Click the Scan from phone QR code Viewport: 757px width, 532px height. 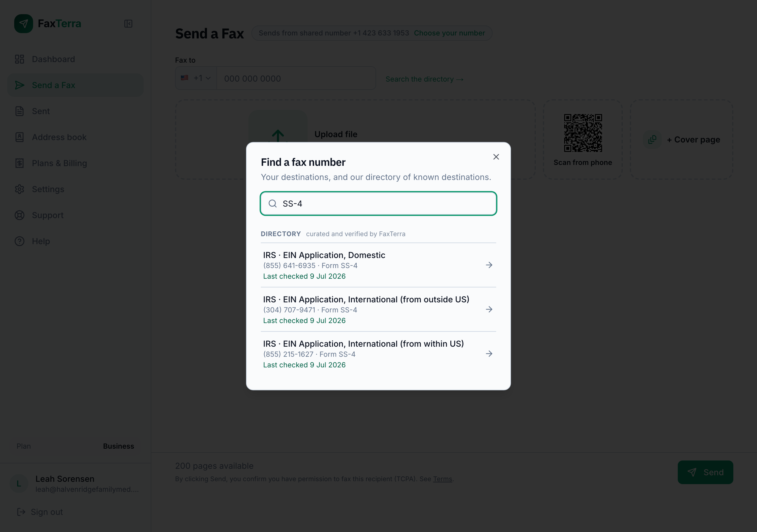point(583,133)
